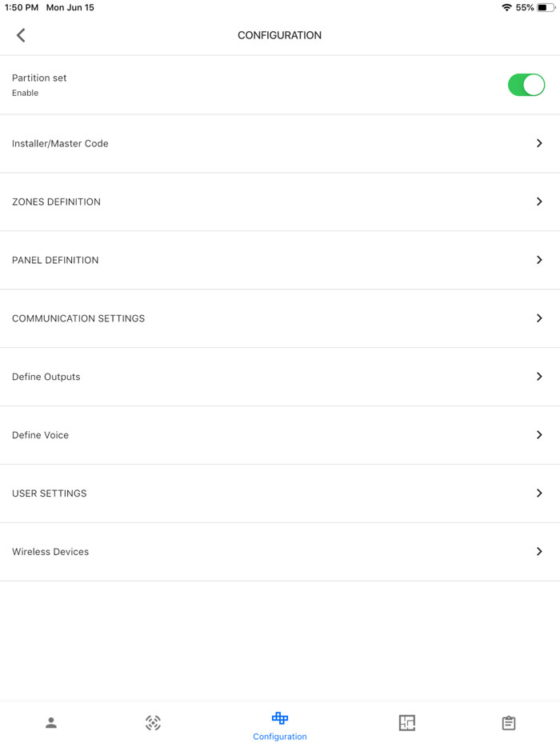This screenshot has width=560, height=747.
Task: Open the floor plan tab icon
Action: (x=407, y=723)
